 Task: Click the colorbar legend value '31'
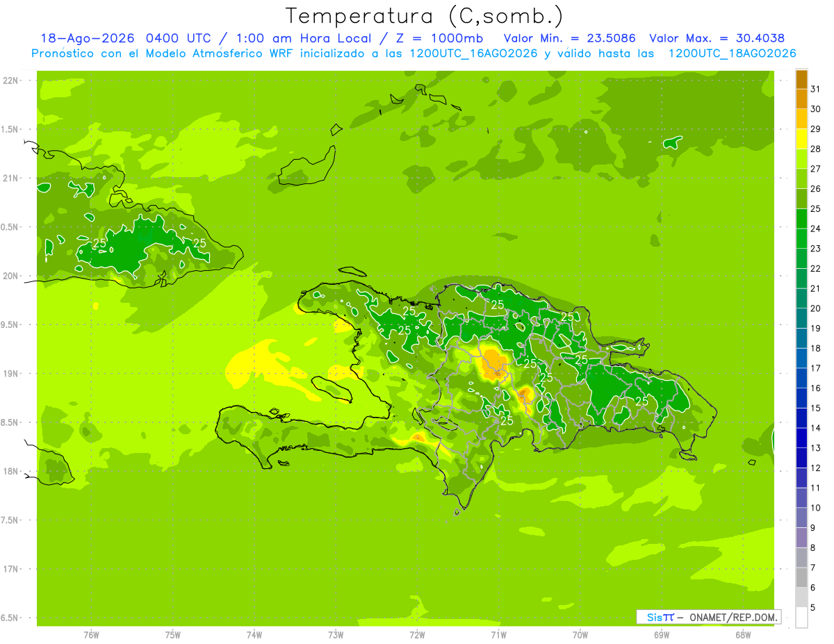pos(815,89)
